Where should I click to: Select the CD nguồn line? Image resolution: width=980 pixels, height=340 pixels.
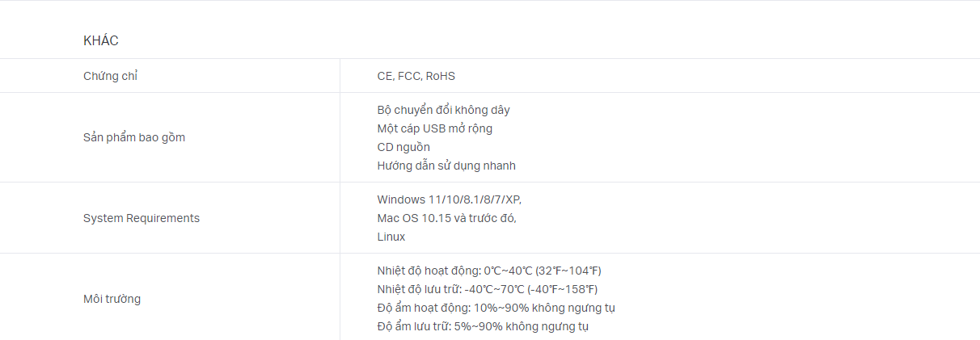pyautogui.click(x=403, y=147)
